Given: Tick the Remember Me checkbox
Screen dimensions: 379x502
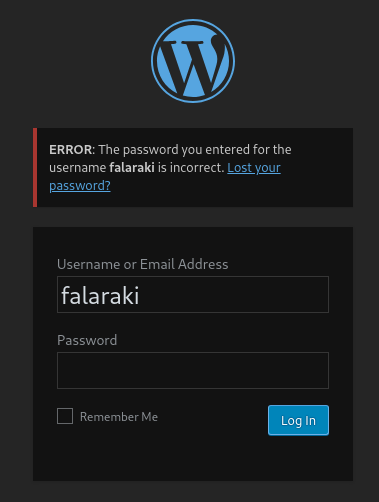Looking at the screenshot, I should [65, 416].
